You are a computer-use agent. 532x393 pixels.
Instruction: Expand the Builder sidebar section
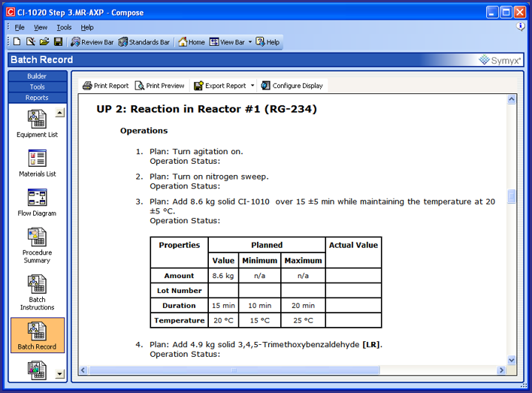37,76
